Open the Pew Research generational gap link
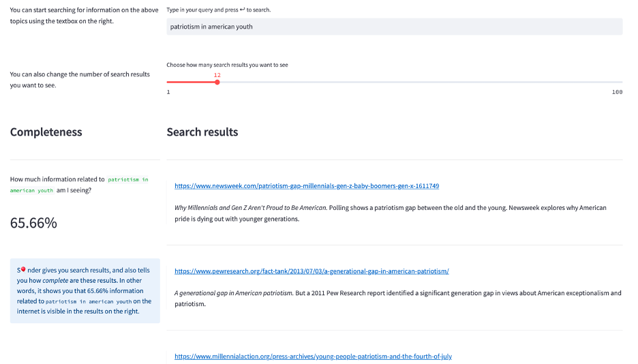This screenshot has height=364, width=638. tap(312, 271)
